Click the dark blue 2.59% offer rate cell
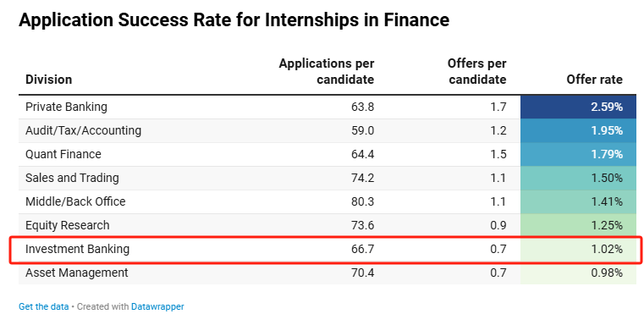This screenshot has height=314, width=644. (x=578, y=107)
